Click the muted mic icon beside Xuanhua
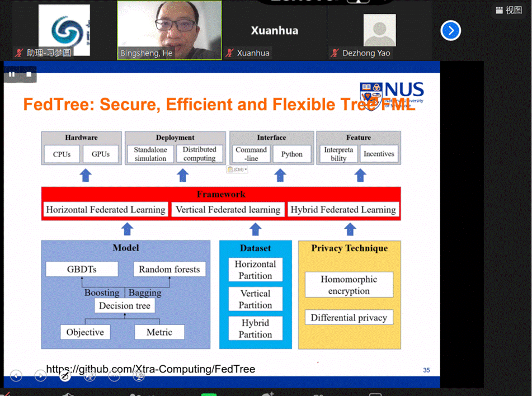Image resolution: width=532 pixels, height=396 pixels. point(229,53)
